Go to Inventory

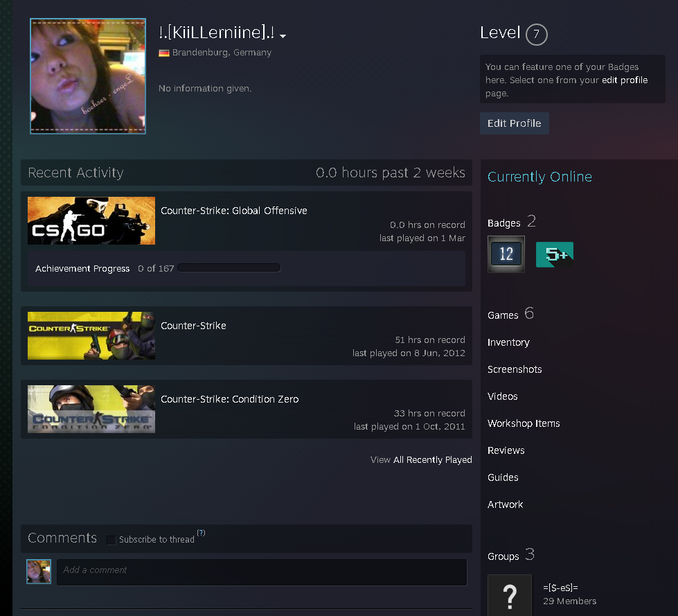(x=508, y=342)
